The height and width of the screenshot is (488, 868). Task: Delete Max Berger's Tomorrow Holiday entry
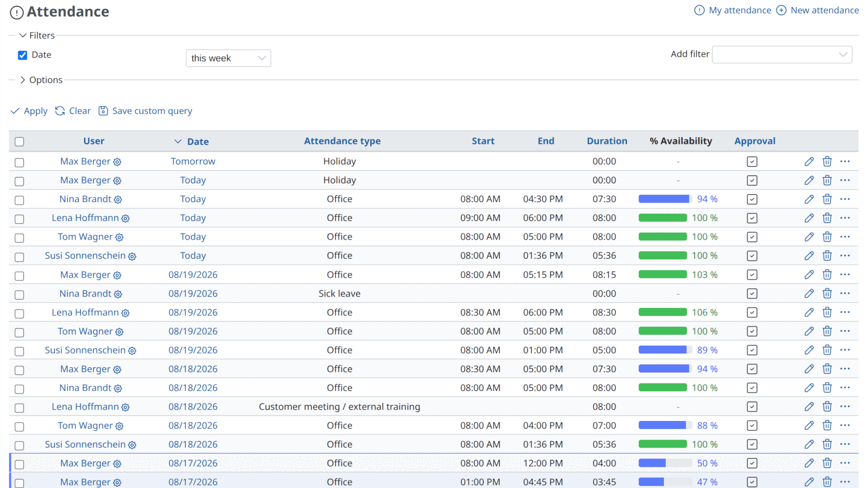coord(827,162)
